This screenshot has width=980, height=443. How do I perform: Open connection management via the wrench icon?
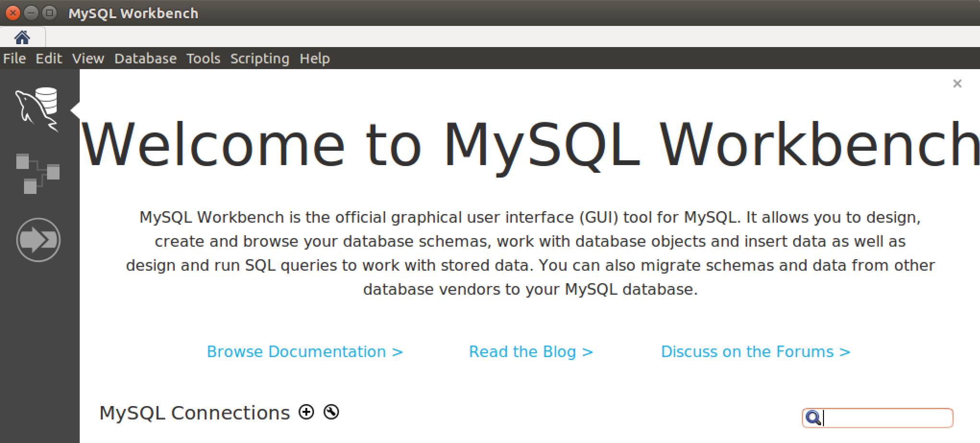tap(331, 412)
